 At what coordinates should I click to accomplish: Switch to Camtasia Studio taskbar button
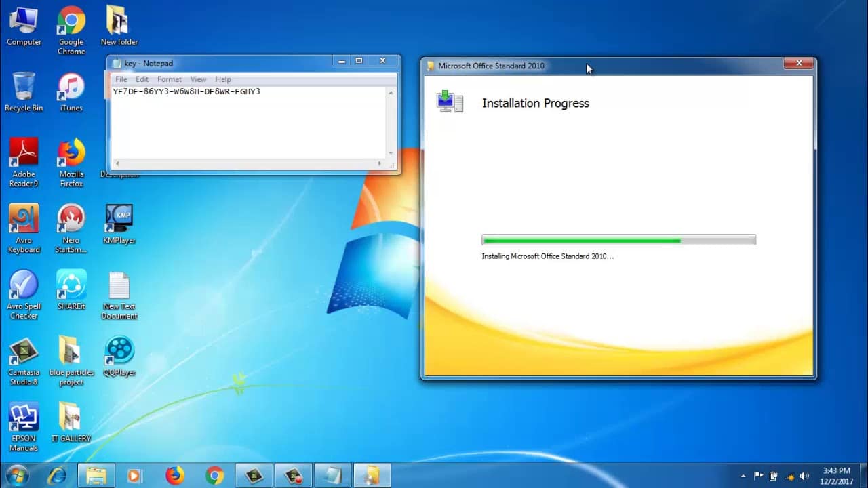coord(254,475)
